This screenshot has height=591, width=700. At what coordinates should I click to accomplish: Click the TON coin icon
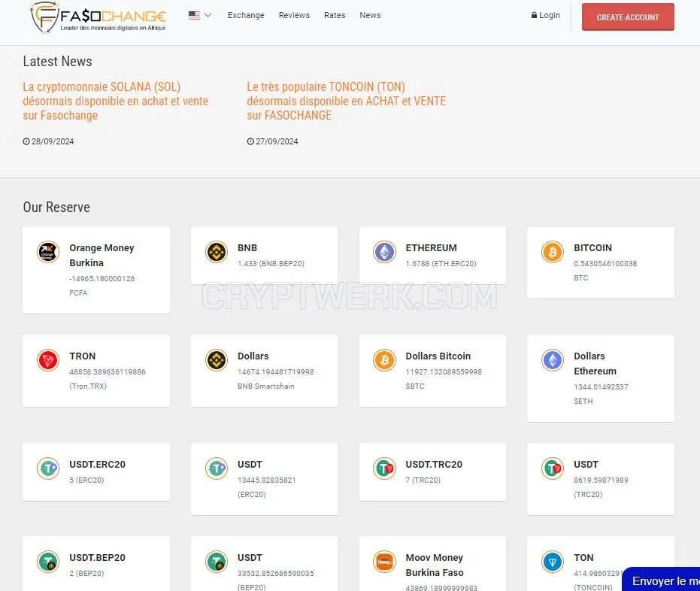(x=553, y=562)
